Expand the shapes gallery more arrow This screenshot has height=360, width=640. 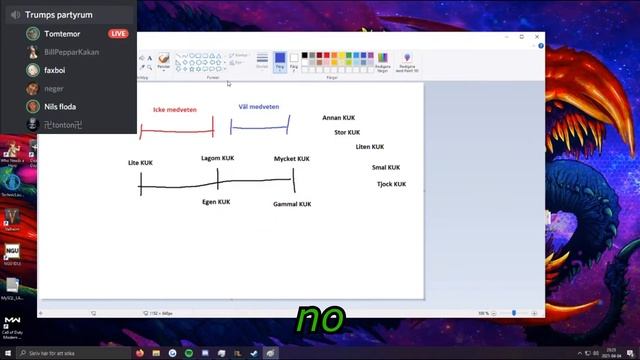225,69
